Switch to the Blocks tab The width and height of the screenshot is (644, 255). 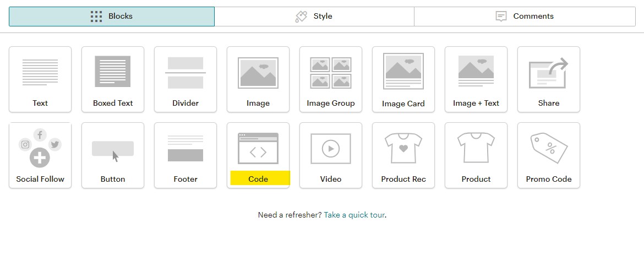pyautogui.click(x=112, y=17)
